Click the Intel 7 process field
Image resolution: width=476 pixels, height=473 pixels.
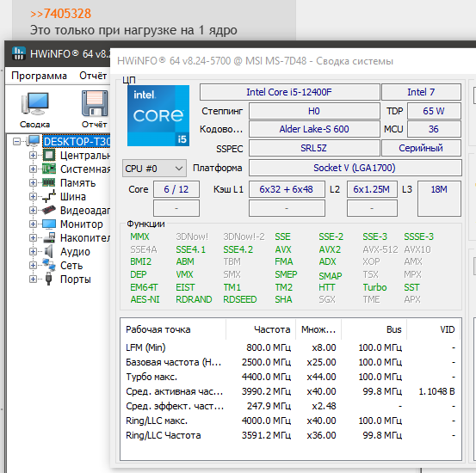421,92
